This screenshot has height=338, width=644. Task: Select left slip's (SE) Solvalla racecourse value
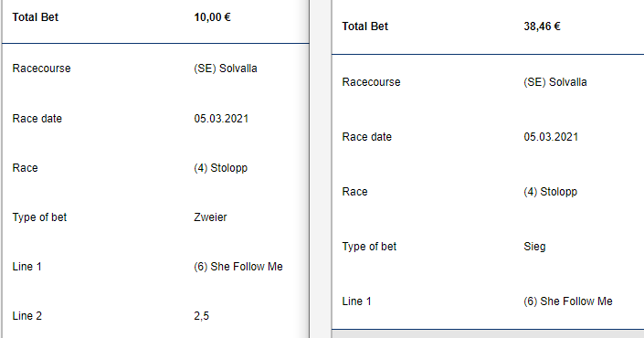[x=226, y=69]
